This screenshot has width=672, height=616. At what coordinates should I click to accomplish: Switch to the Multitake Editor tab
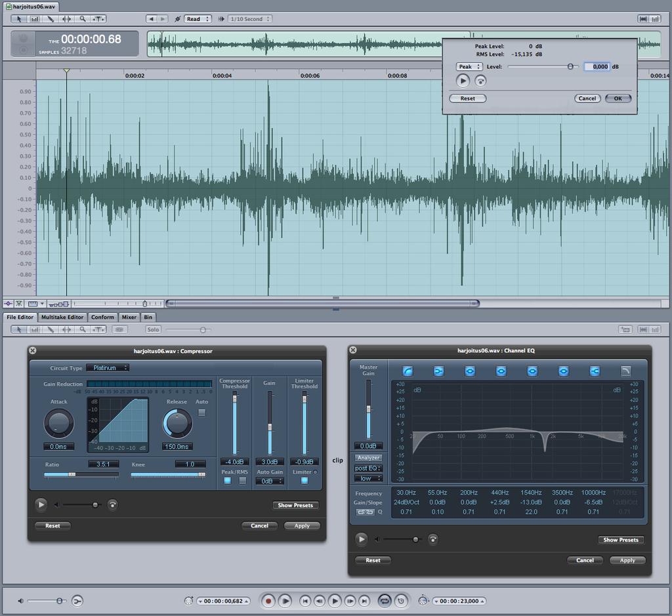point(62,317)
